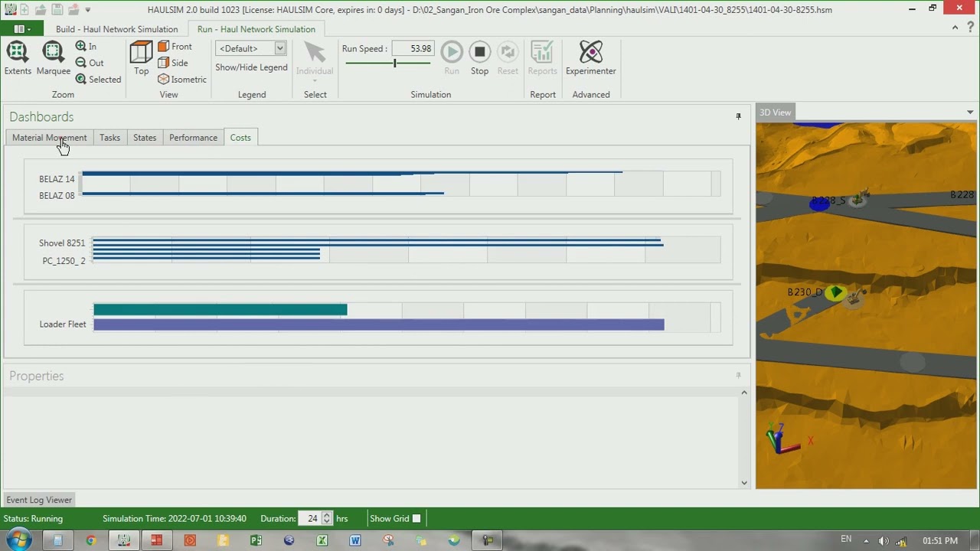The height and width of the screenshot is (551, 980).
Task: Expand the Quick Access Toolbar customize arrow
Action: point(88,10)
